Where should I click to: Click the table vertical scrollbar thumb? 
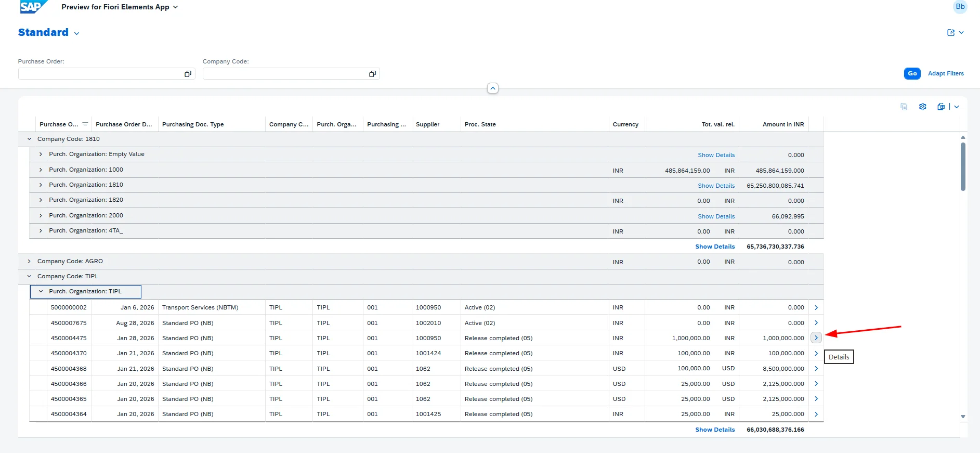tap(963, 166)
